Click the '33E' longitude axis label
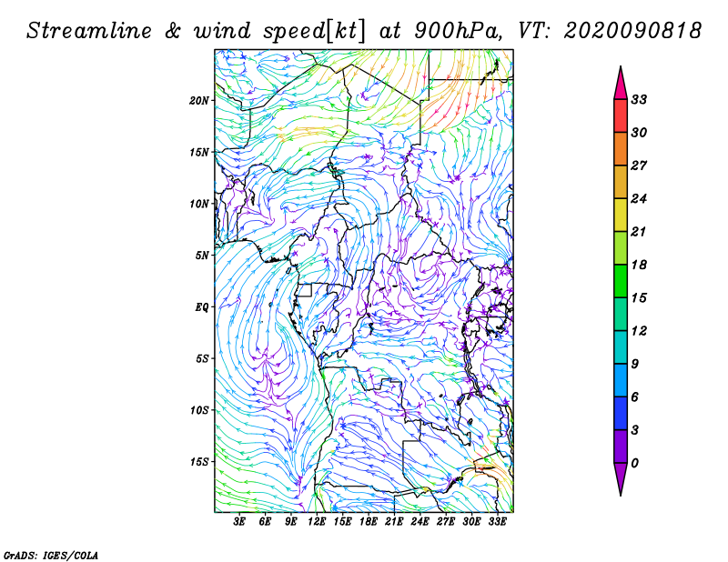The image size is (728, 562). [x=497, y=522]
